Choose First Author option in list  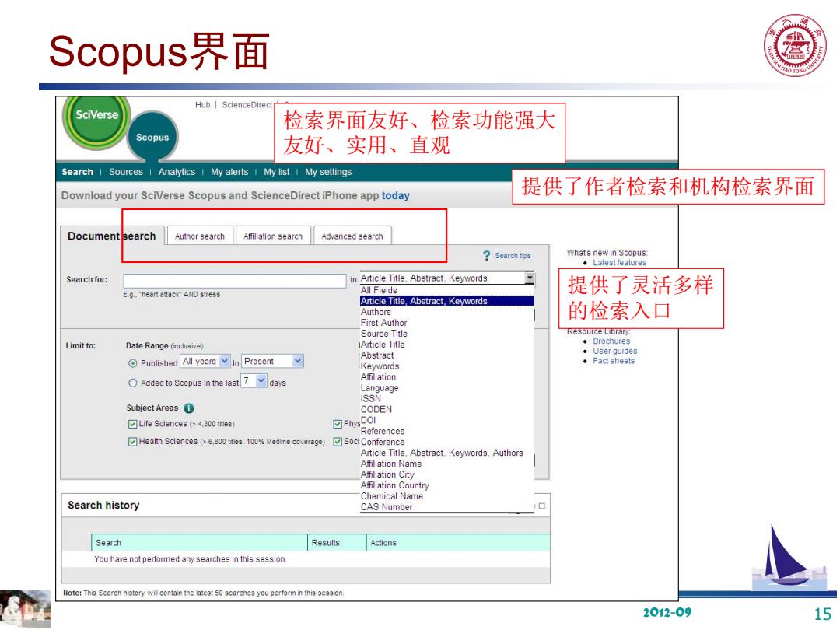click(383, 323)
